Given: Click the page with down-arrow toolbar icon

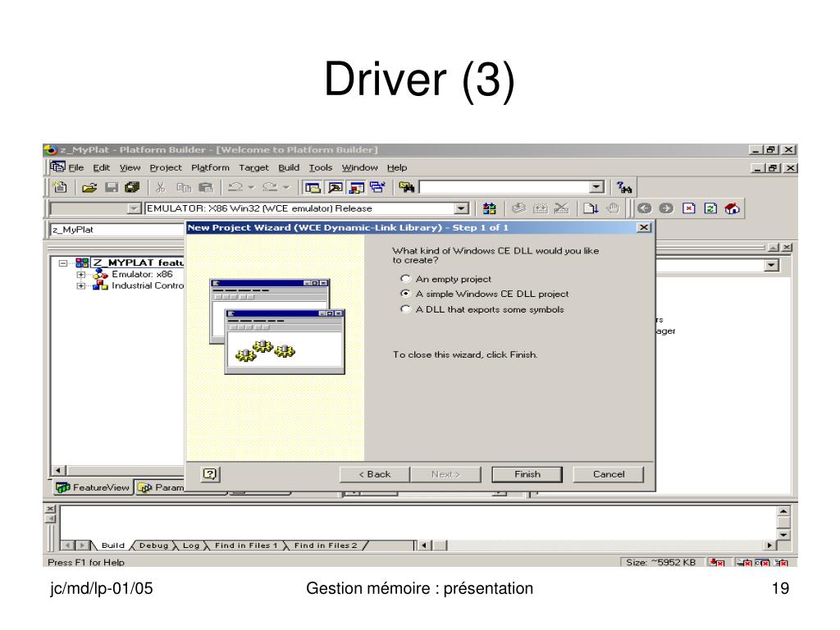Looking at the screenshot, I should point(591,208).
